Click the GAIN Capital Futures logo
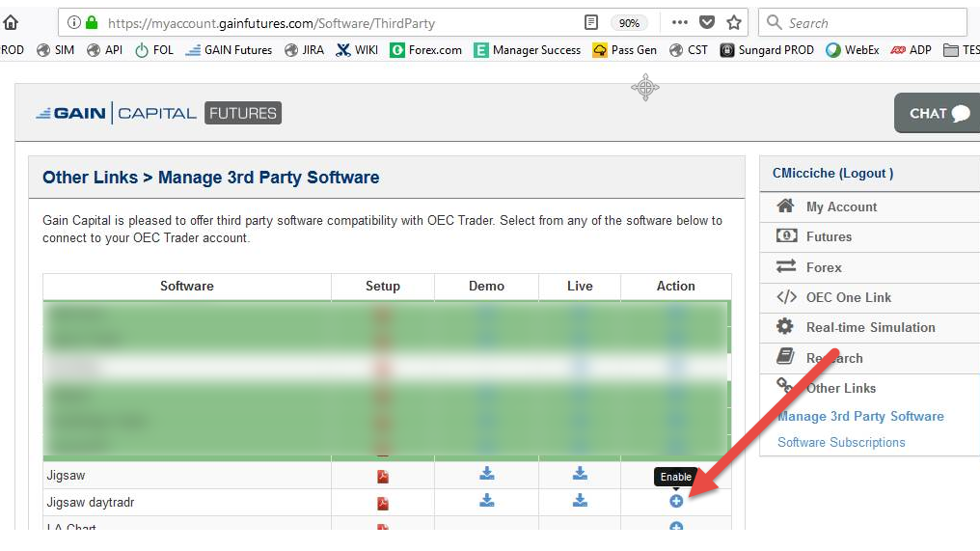Viewport: 980px width, 551px height. (x=159, y=113)
